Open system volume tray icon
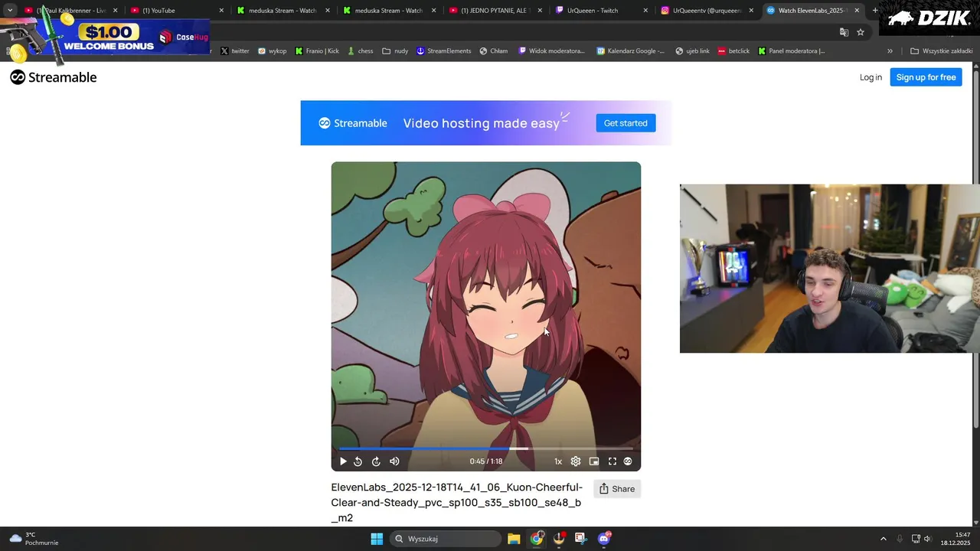Screen dimensions: 980x551 tap(927, 539)
